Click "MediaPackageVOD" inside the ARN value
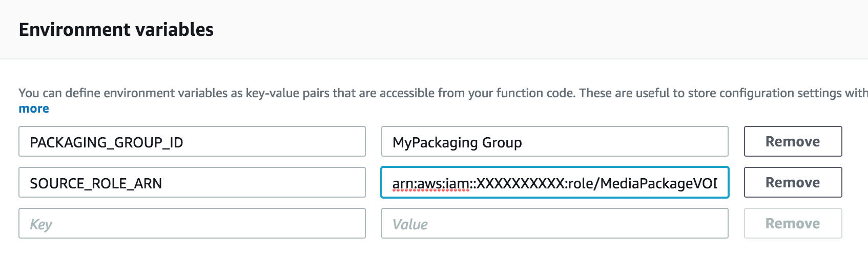868x257 pixels. pyautogui.click(x=659, y=183)
